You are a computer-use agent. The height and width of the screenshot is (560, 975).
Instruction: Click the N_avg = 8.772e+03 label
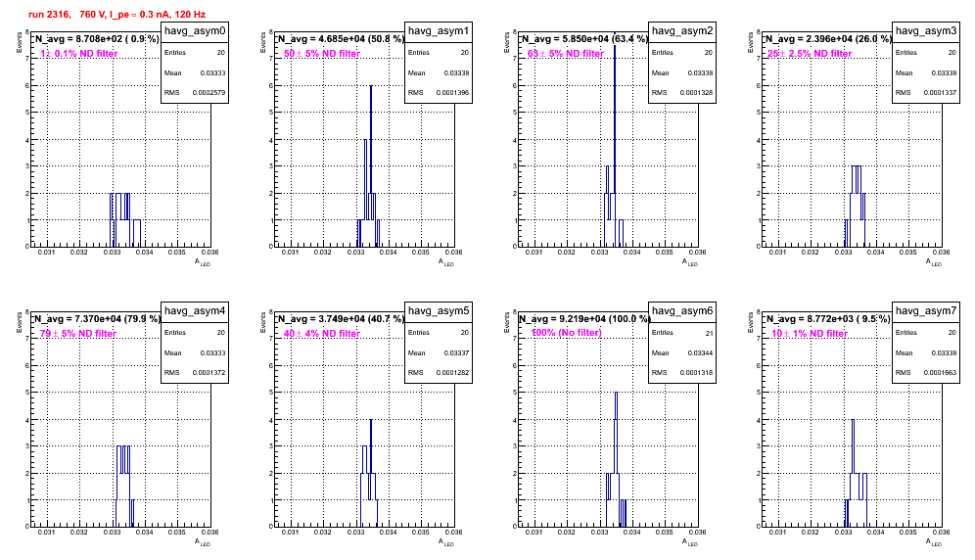[x=828, y=318]
